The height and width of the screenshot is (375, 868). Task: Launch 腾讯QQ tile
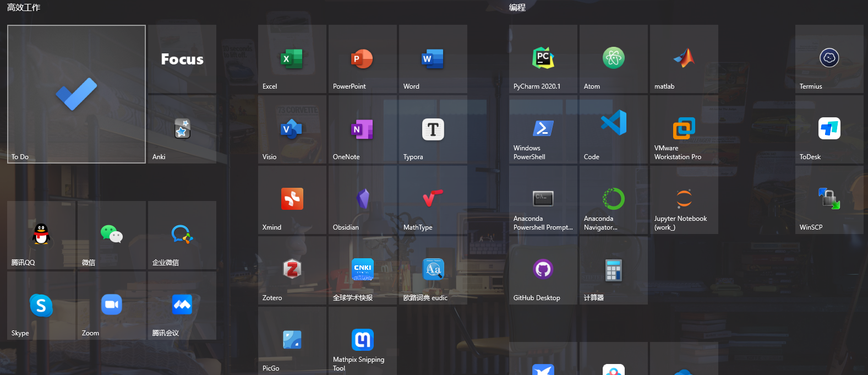[x=41, y=235]
